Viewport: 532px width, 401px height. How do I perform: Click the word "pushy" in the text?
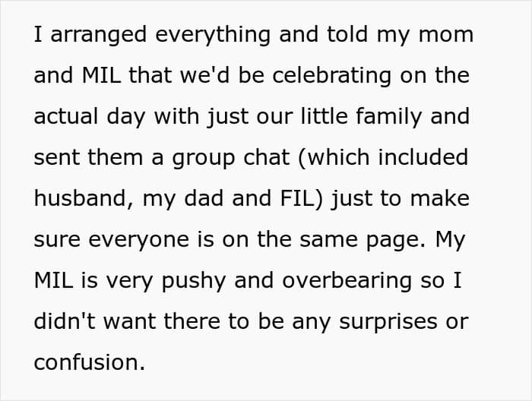point(194,282)
